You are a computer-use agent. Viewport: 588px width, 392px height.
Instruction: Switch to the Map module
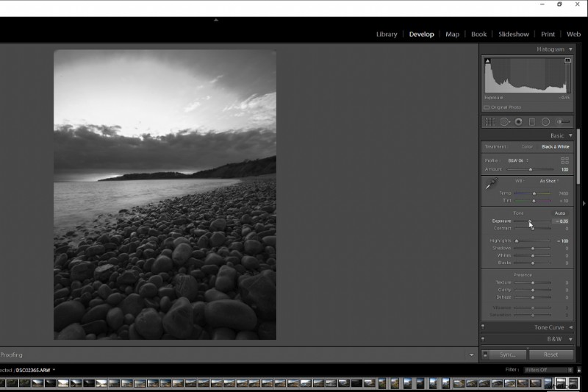coord(452,34)
